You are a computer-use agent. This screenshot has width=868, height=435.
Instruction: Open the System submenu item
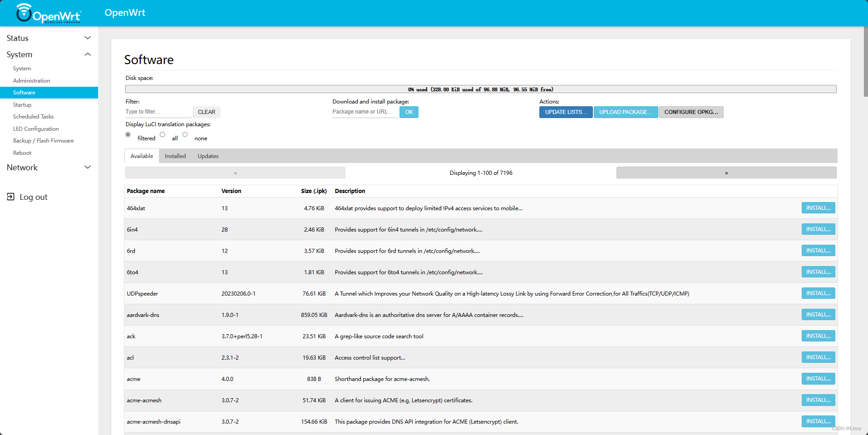point(22,69)
